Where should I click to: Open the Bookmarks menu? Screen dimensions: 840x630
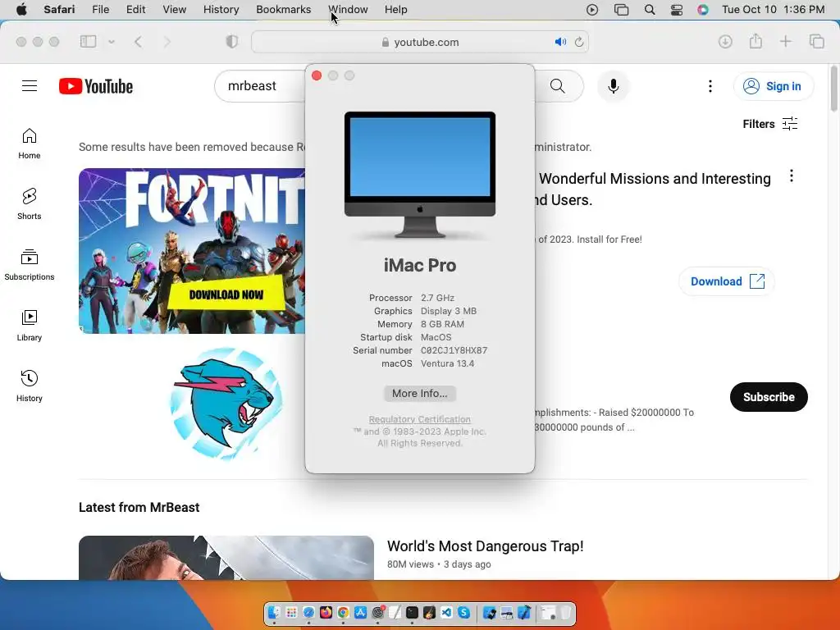(x=283, y=10)
